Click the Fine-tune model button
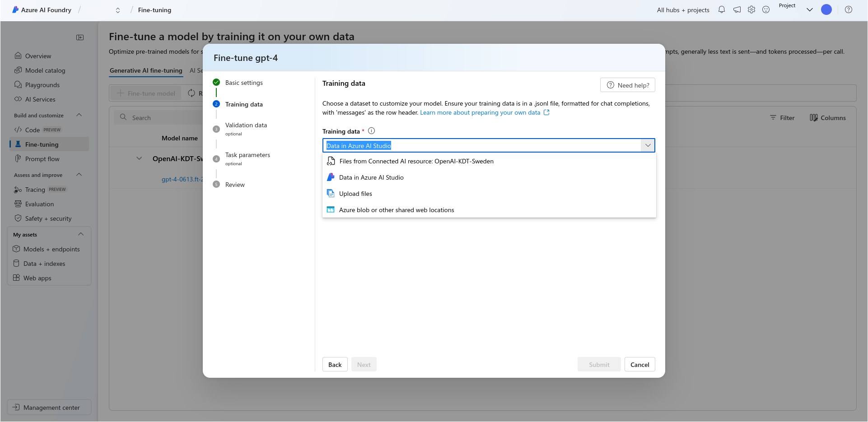 click(146, 93)
